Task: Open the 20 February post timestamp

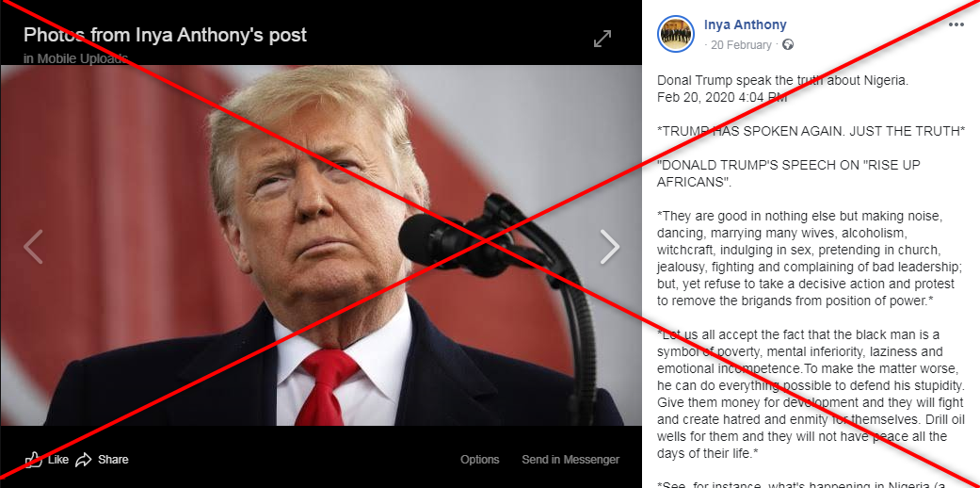Action: tap(741, 45)
